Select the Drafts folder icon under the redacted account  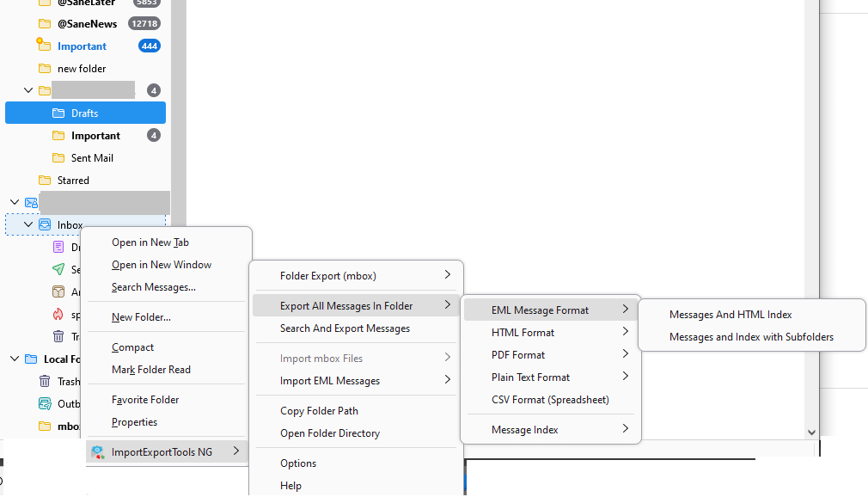click(58, 113)
